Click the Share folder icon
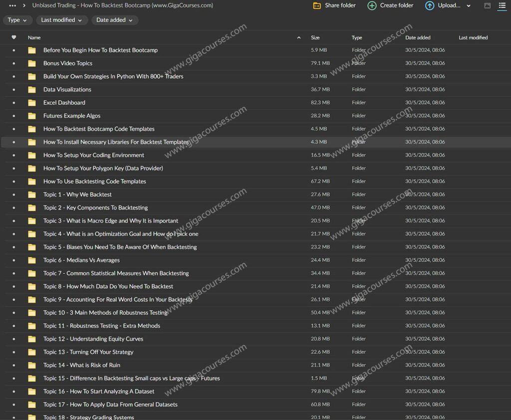The image size is (511, 420). [316, 5]
